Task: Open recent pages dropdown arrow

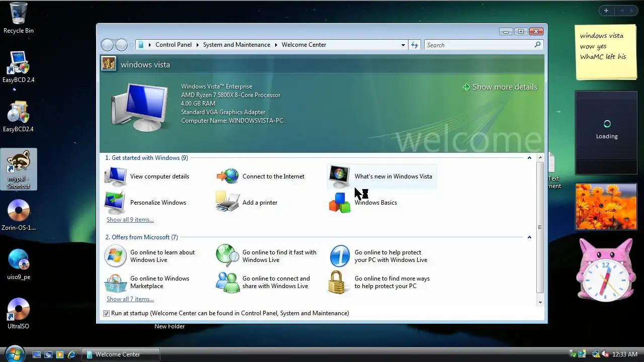Action: [131, 45]
